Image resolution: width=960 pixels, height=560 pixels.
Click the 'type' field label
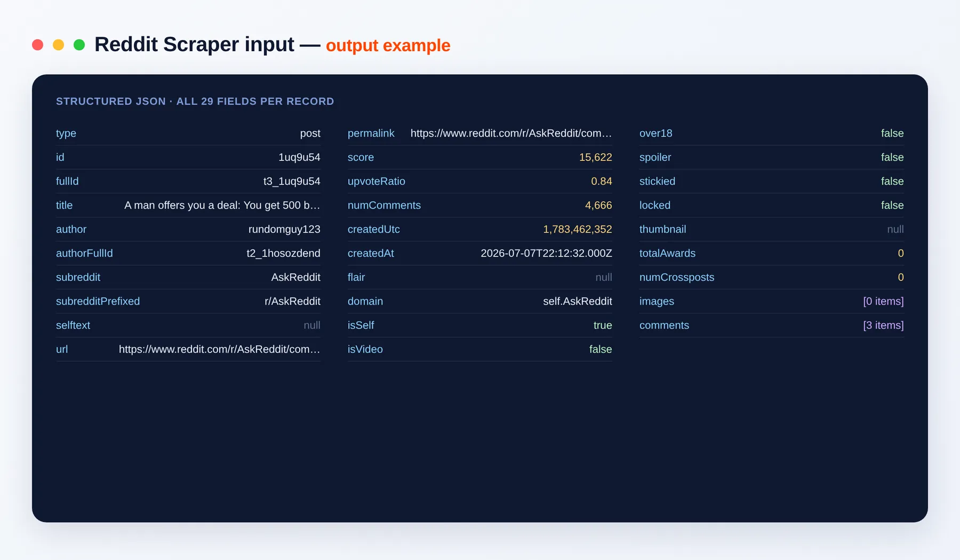[x=66, y=133]
